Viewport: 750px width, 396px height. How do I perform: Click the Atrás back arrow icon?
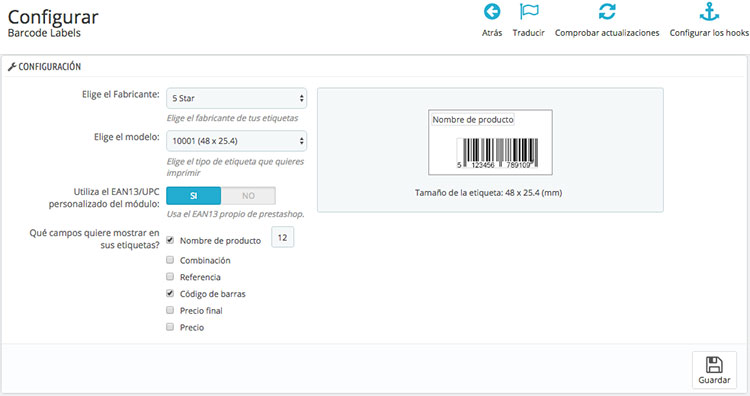[x=492, y=11]
